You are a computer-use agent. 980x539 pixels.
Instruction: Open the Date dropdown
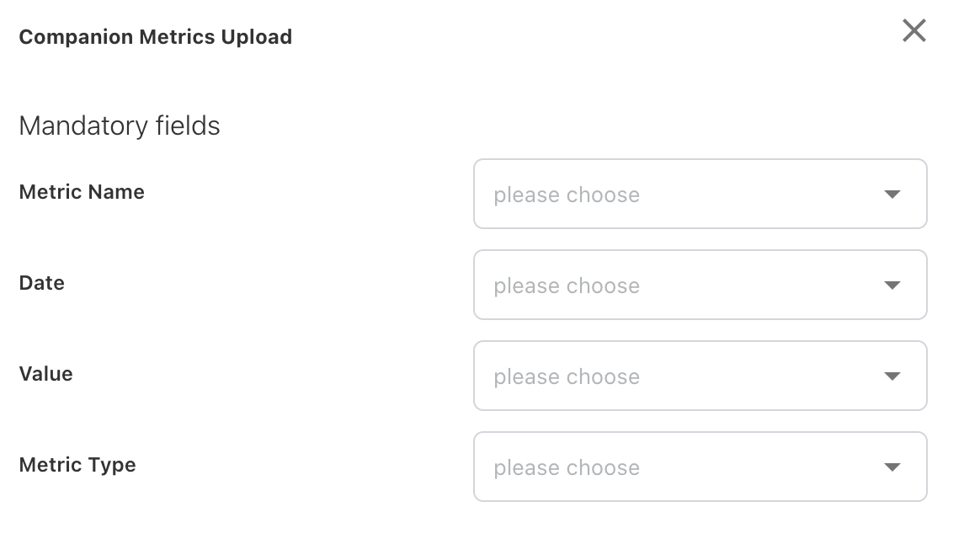(x=700, y=286)
